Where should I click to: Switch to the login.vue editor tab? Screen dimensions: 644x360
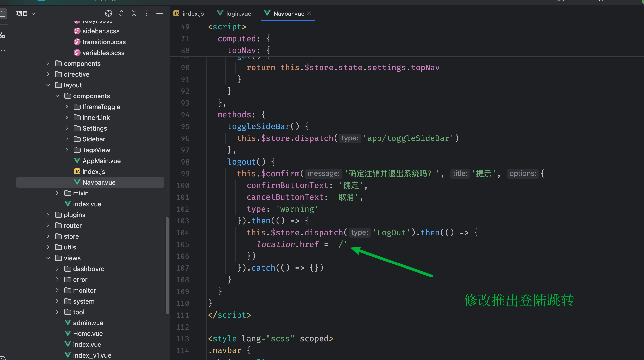pos(234,14)
